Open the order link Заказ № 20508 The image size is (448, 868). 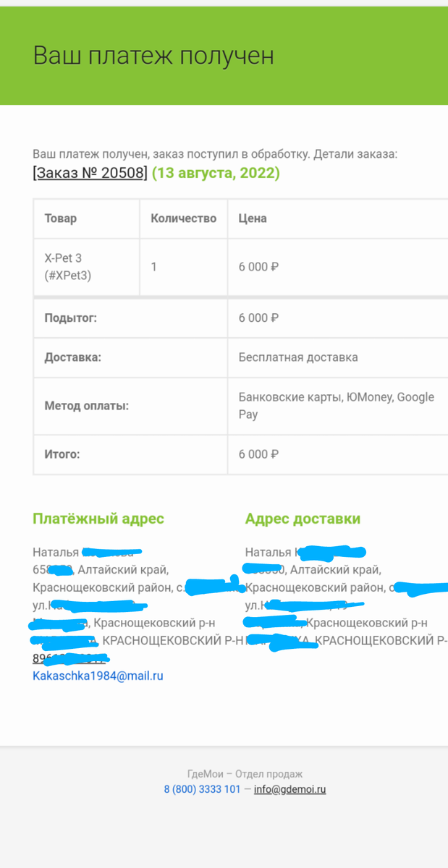click(90, 174)
